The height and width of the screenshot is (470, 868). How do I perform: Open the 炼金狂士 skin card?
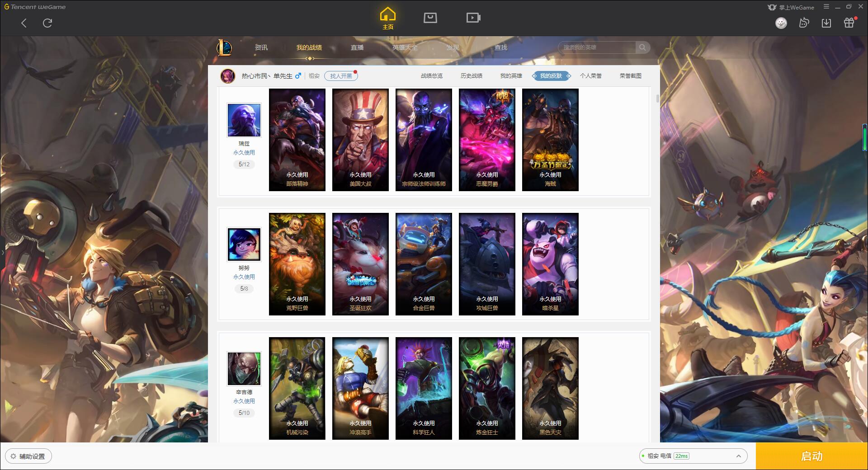[x=487, y=388]
